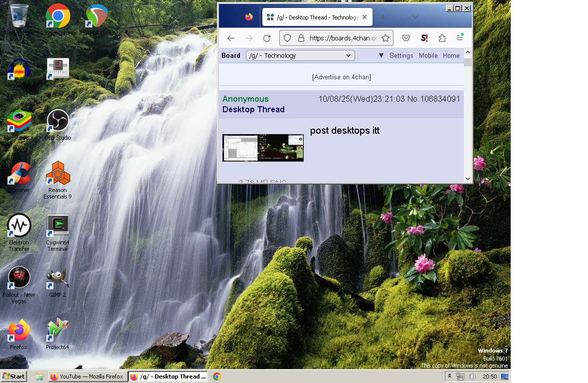Switch to Mobile view link

click(x=428, y=55)
